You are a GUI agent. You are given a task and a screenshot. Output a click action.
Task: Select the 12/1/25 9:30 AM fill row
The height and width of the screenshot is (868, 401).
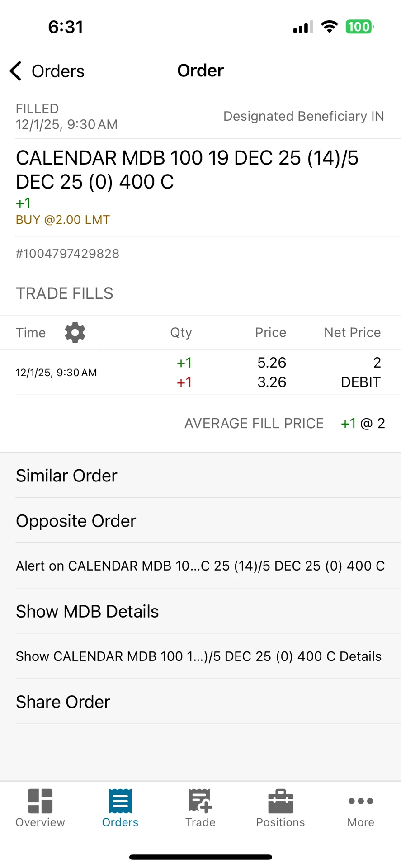200,373
